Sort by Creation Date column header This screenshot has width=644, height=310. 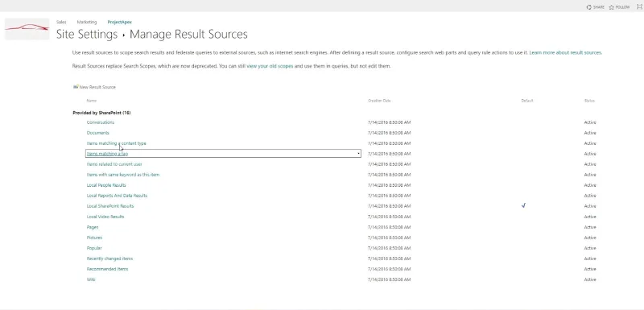click(x=379, y=101)
